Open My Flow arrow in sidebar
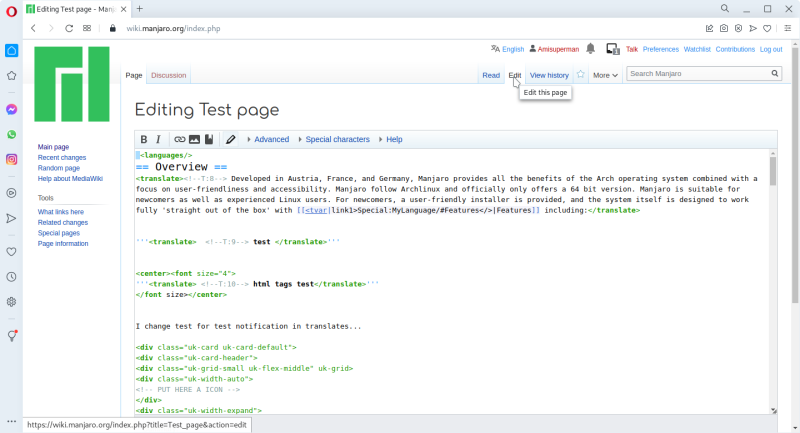The image size is (800, 433). pos(11,218)
